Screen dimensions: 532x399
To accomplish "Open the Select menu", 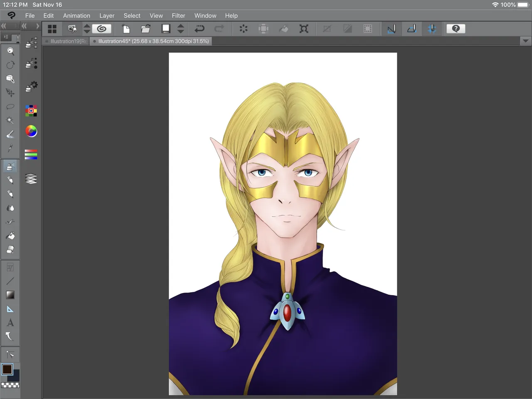I will pos(132,16).
